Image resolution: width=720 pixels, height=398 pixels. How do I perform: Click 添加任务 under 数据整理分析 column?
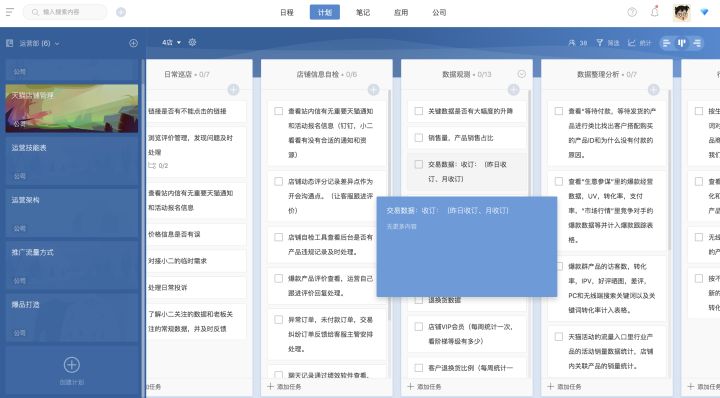click(x=565, y=387)
